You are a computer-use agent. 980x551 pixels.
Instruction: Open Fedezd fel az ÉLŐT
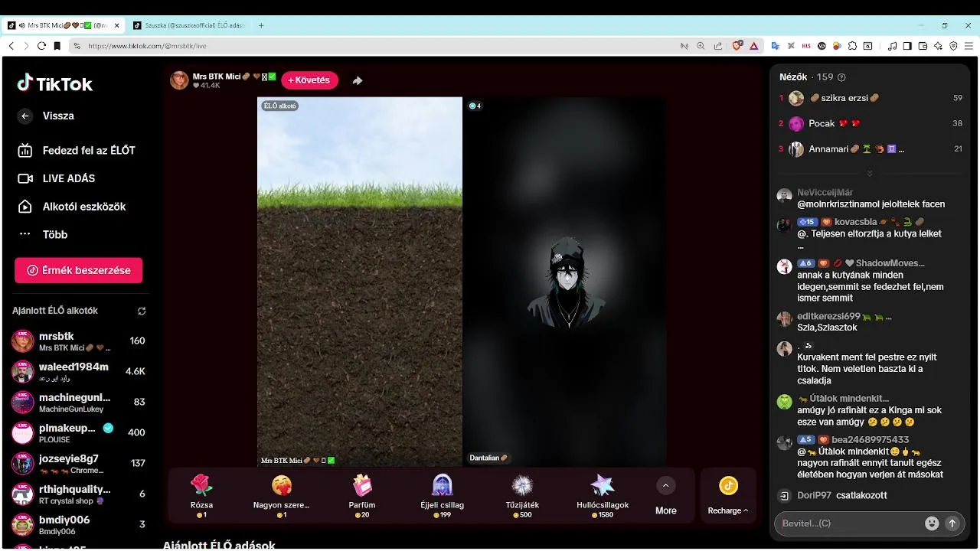(77, 151)
